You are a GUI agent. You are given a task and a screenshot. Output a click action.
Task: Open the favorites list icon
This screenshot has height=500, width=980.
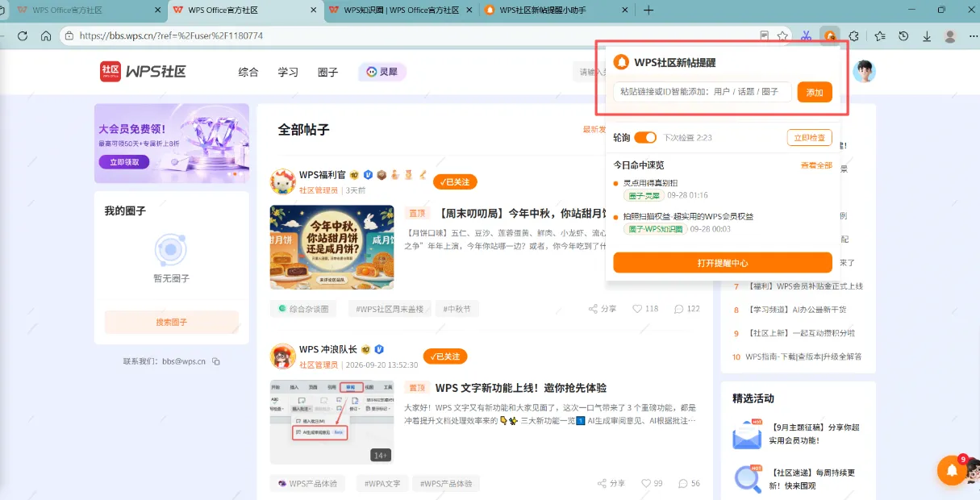pyautogui.click(x=879, y=36)
